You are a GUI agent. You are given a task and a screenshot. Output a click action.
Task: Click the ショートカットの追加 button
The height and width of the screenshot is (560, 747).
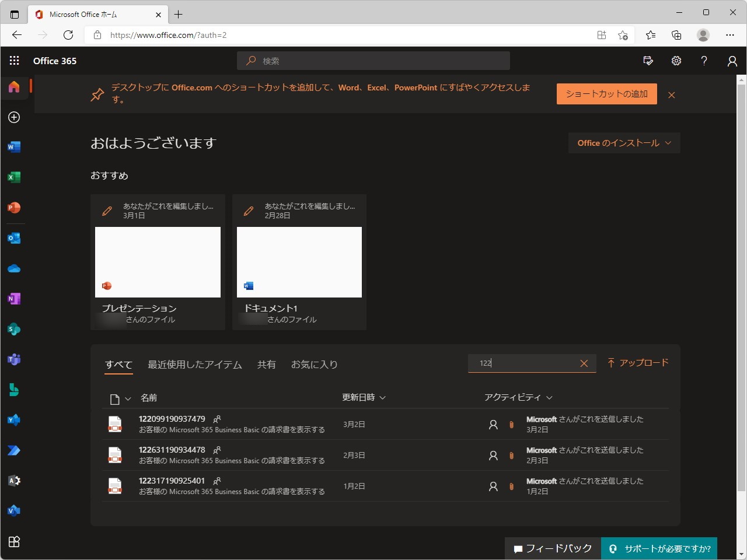click(x=606, y=93)
